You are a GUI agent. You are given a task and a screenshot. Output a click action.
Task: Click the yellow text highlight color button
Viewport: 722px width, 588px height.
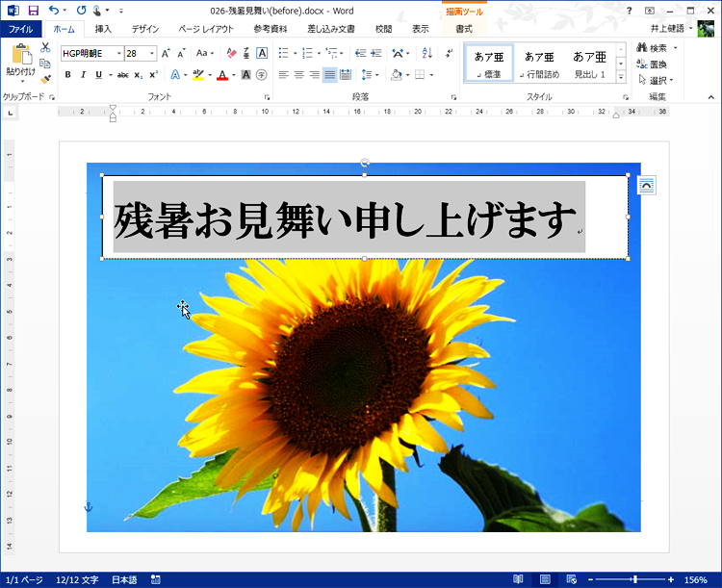tap(198, 75)
